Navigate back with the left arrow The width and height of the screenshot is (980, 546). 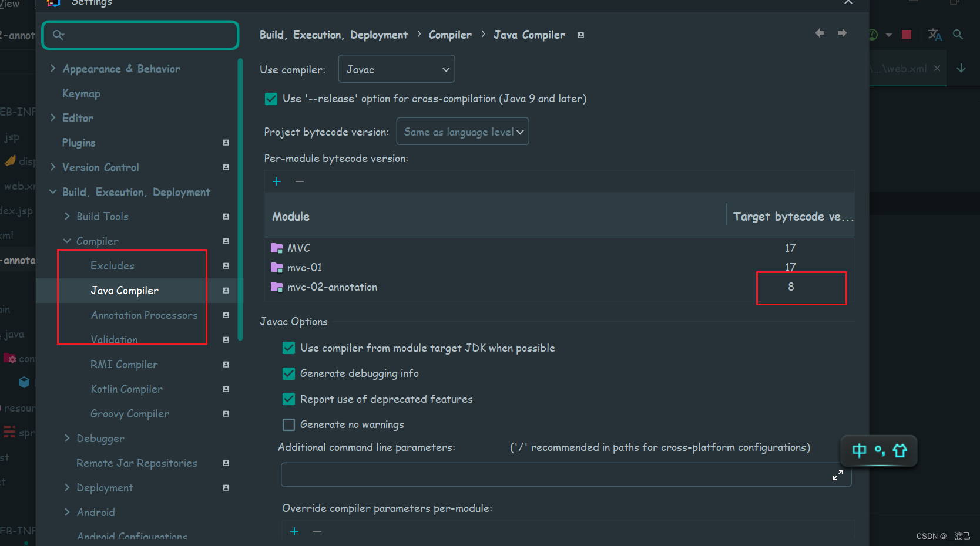pyautogui.click(x=820, y=33)
